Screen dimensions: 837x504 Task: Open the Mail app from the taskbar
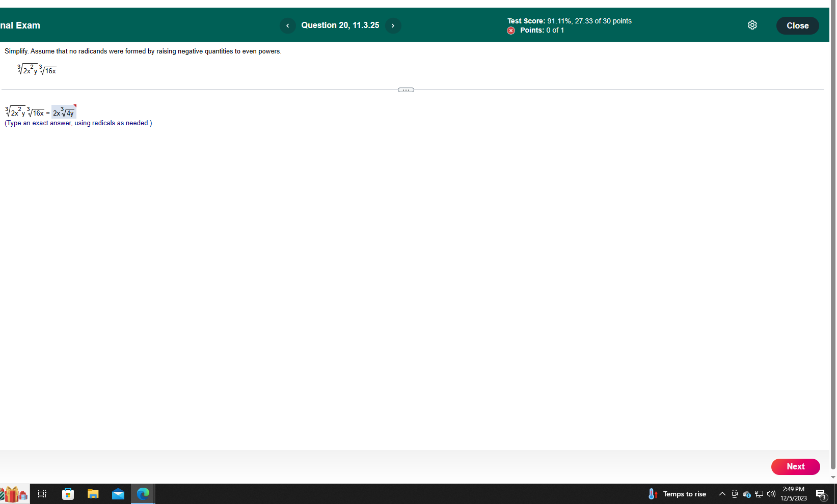pos(118,493)
